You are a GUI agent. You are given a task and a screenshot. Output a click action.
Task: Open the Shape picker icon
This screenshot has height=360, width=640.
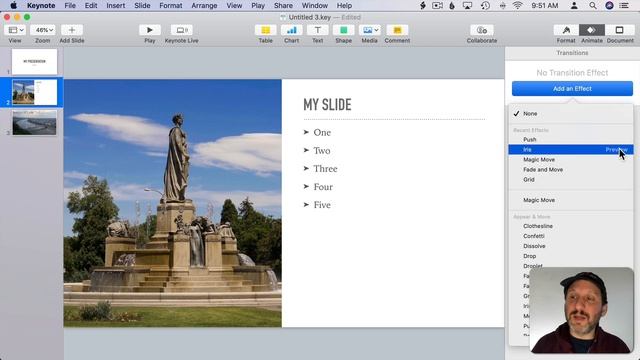344,30
